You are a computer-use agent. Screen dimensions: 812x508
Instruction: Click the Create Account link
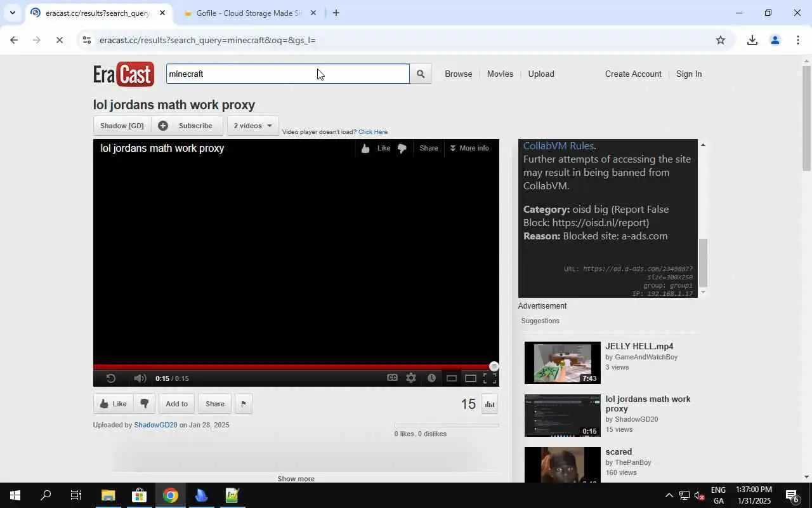pos(633,74)
